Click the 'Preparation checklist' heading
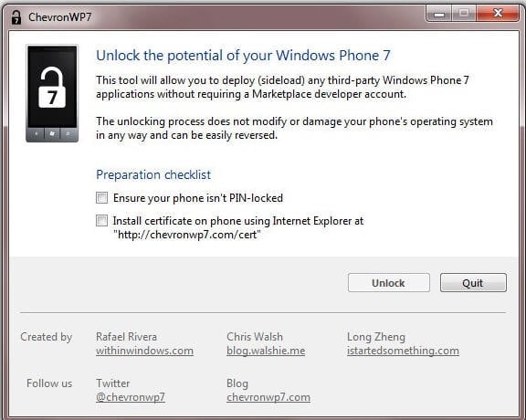 point(153,174)
